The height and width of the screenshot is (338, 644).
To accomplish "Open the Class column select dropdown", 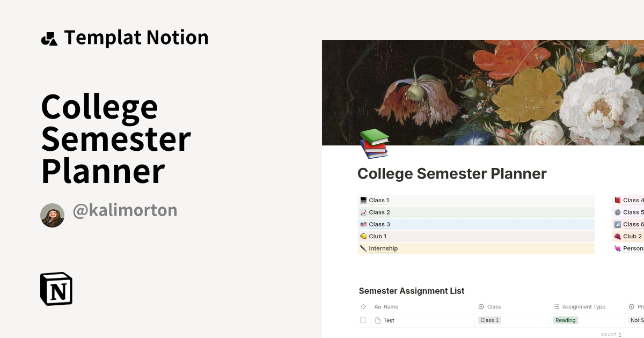I will (490, 306).
